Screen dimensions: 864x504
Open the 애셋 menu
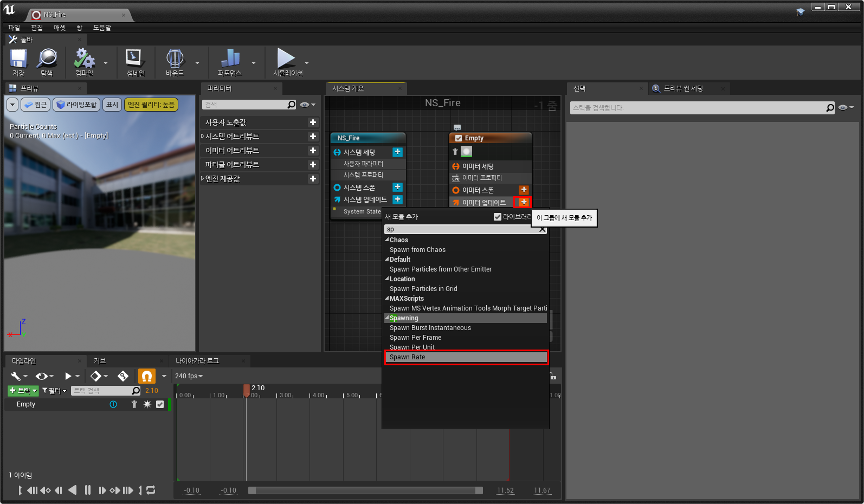click(60, 28)
